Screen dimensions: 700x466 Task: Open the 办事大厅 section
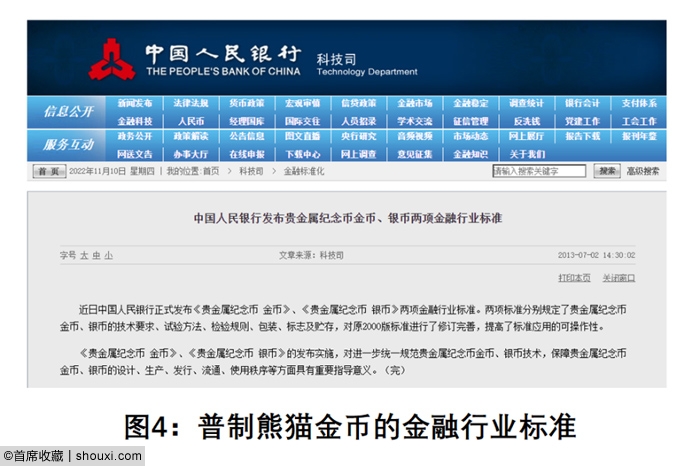coord(191,154)
